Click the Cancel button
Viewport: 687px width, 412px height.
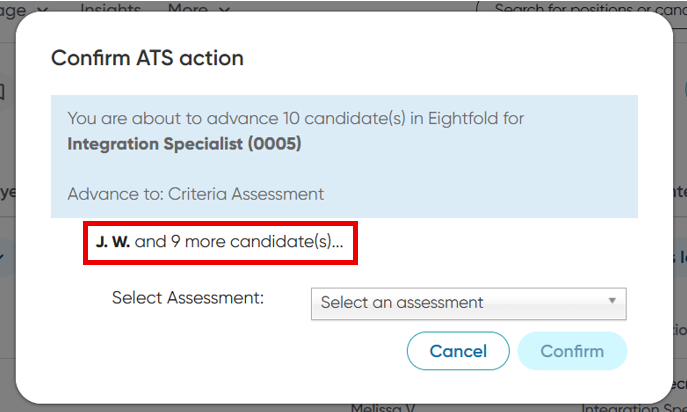pyautogui.click(x=458, y=351)
